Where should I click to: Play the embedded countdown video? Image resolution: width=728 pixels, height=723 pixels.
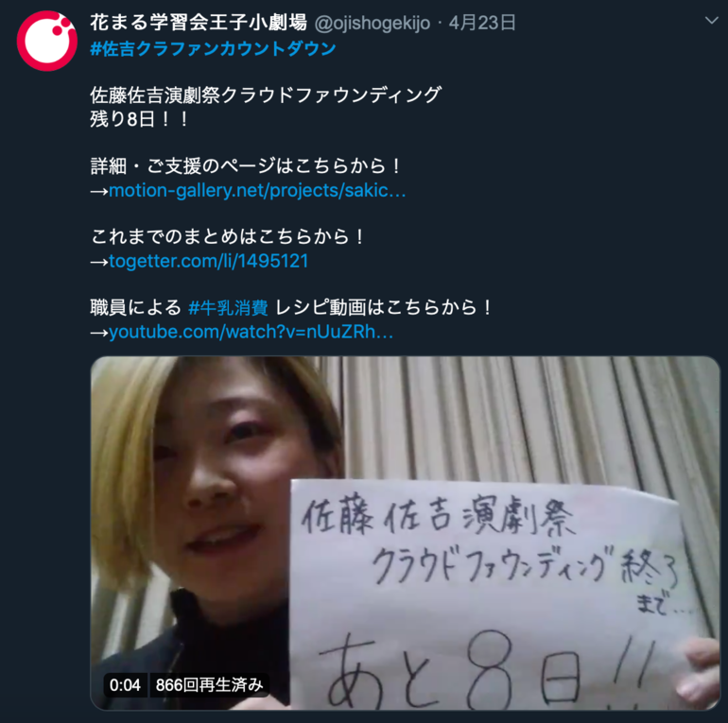[405, 533]
